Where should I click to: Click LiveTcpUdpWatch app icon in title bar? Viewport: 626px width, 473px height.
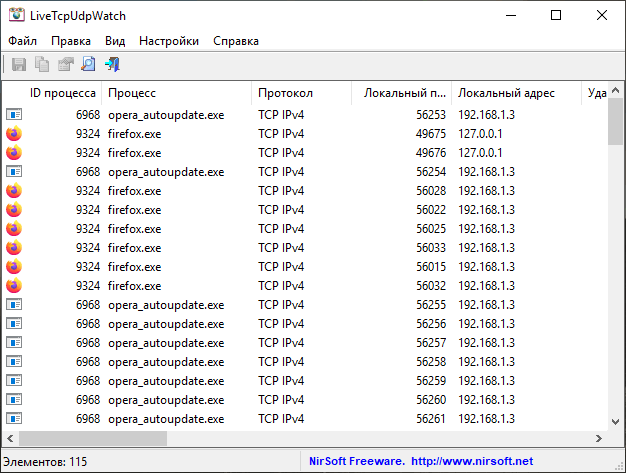point(17,15)
